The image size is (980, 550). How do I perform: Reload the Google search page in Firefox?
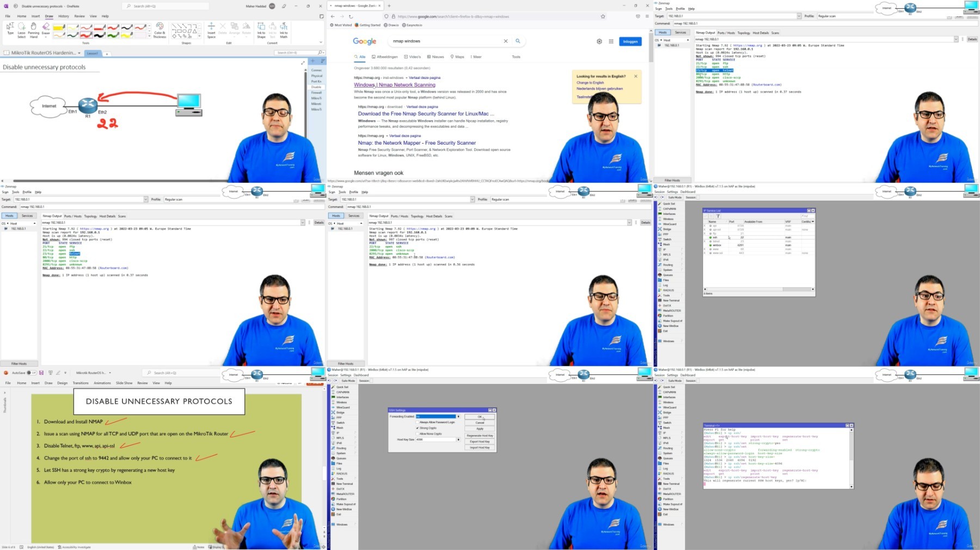pos(351,16)
